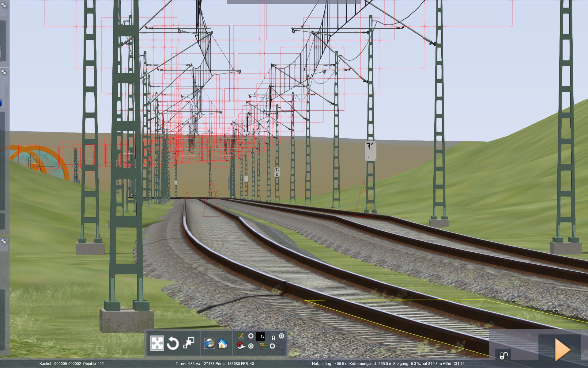The height and width of the screenshot is (368, 588).
Task: Select the Scale/resize object tool
Action: tap(189, 343)
